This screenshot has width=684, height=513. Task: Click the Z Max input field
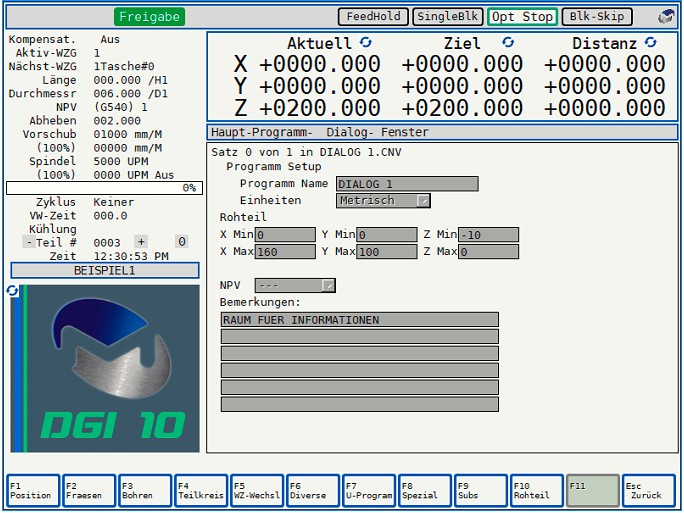point(489,252)
